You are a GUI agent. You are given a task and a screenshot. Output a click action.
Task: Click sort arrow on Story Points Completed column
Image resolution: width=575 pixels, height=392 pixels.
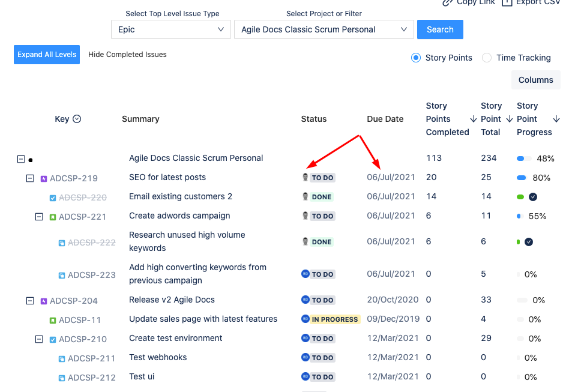(474, 119)
